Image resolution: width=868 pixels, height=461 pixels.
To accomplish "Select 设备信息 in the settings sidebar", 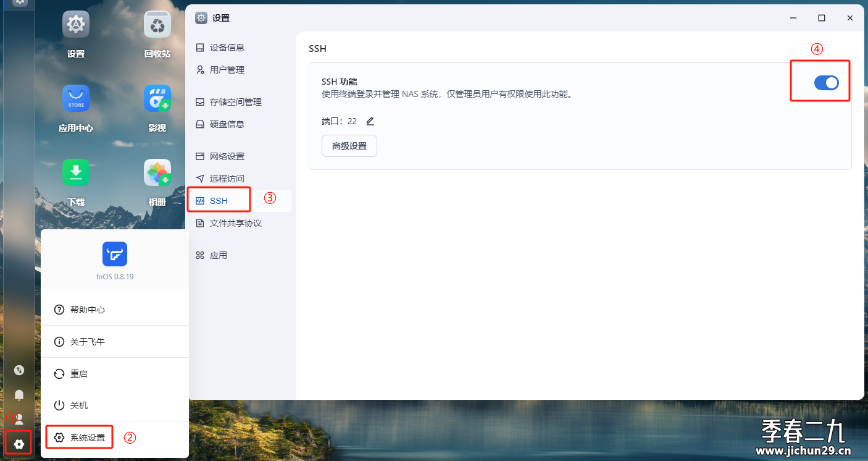I will pos(227,48).
